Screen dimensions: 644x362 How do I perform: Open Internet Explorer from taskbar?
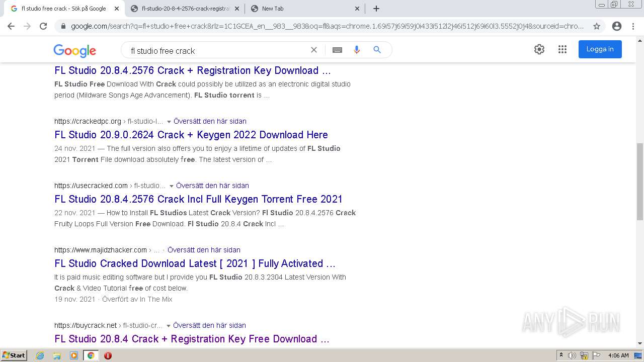coord(40,355)
